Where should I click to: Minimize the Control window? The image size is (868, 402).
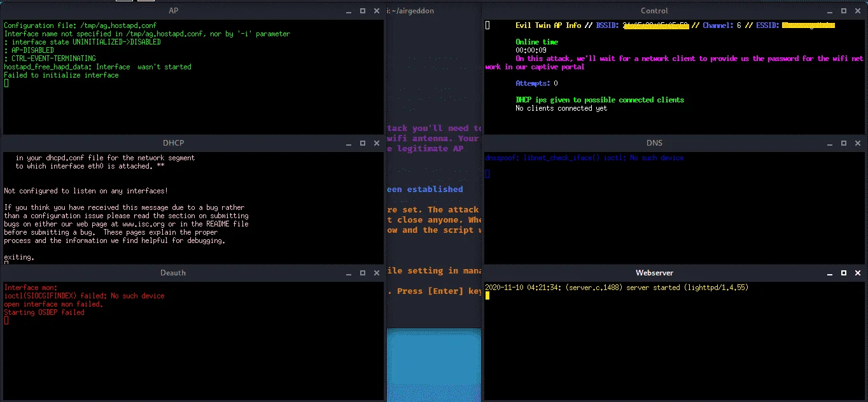(x=831, y=11)
